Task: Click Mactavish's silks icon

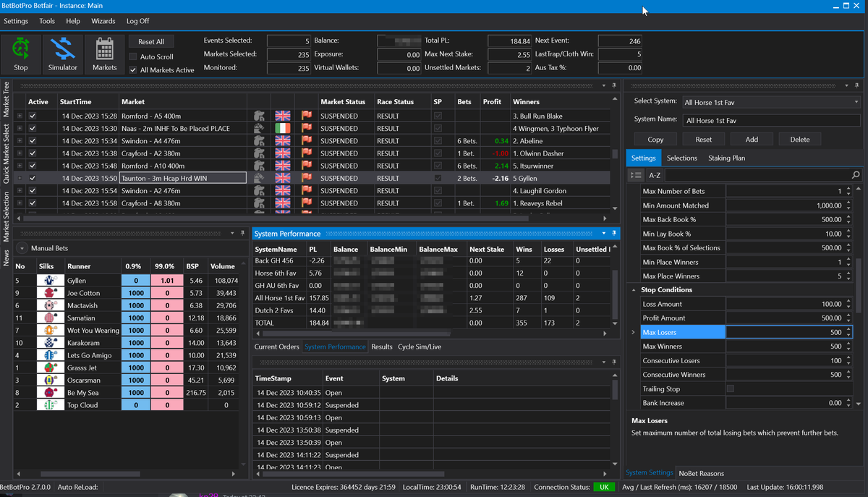Action: coord(49,305)
